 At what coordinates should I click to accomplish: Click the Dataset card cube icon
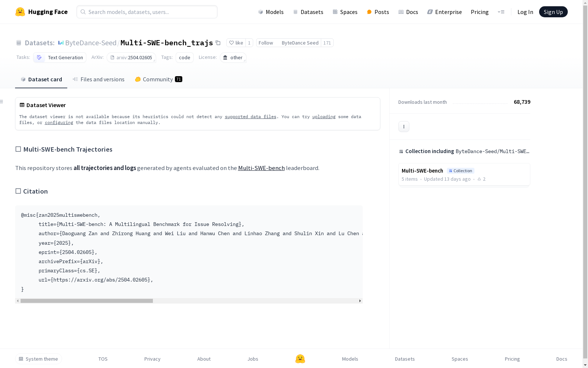23,79
